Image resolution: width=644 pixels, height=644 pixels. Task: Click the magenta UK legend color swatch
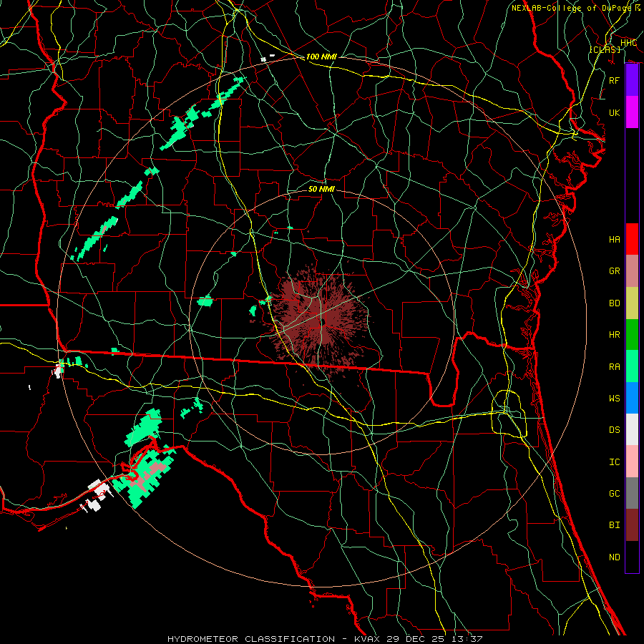tap(632, 112)
